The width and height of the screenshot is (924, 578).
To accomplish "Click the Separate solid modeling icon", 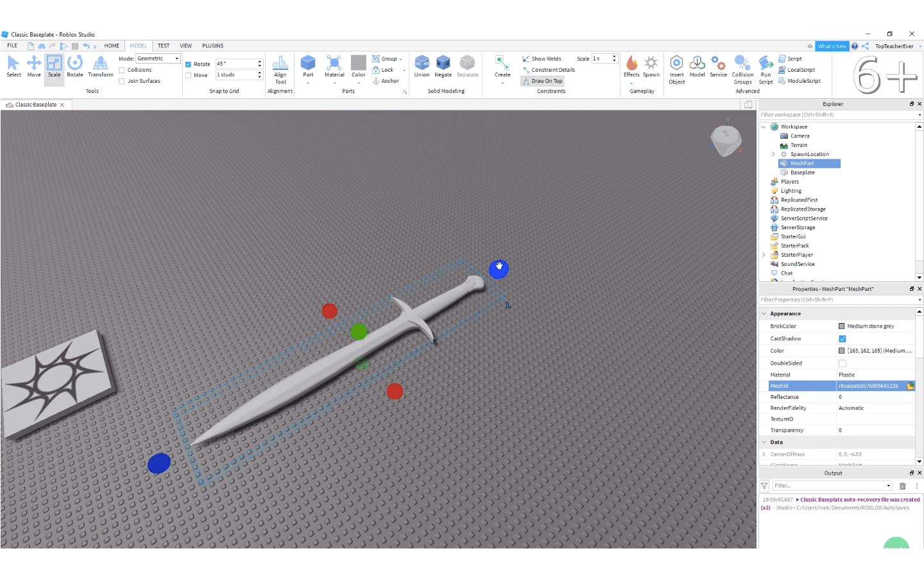I will tap(467, 67).
